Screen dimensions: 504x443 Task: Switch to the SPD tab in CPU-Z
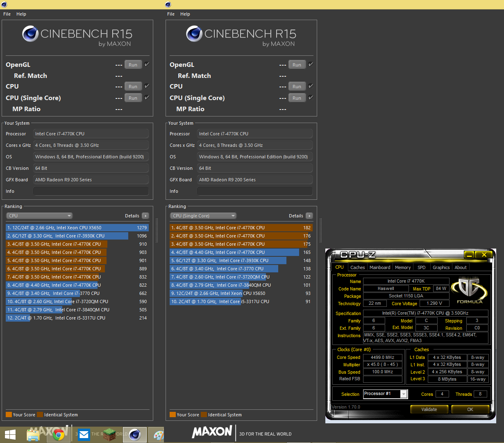[x=422, y=267]
